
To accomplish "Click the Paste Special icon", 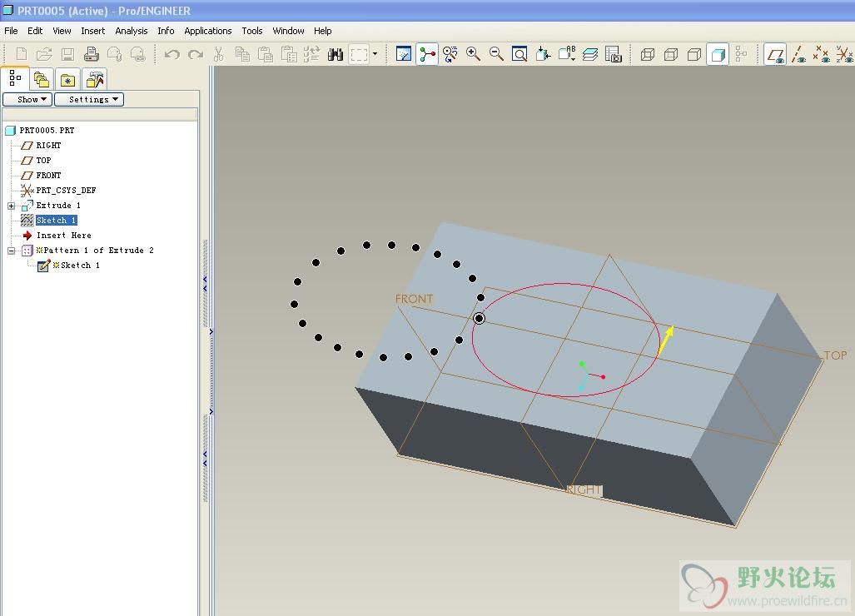I will click(x=289, y=54).
